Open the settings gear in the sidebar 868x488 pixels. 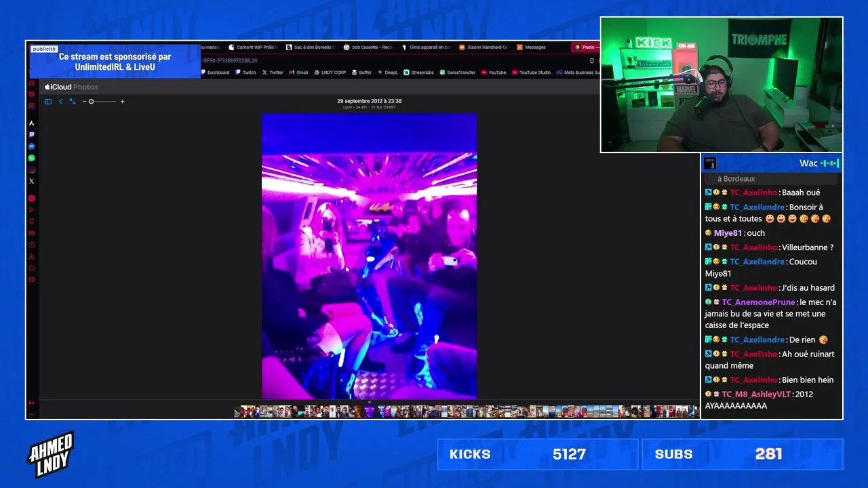31,279
